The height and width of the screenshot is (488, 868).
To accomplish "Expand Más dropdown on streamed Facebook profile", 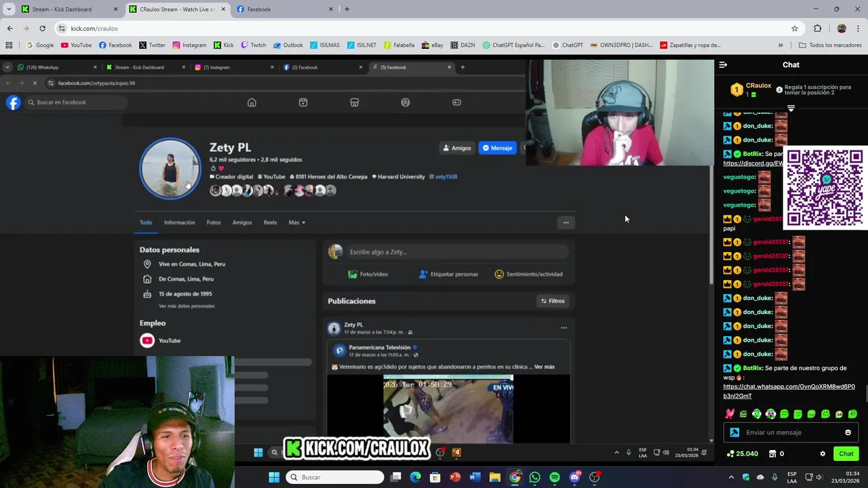I will coord(297,222).
